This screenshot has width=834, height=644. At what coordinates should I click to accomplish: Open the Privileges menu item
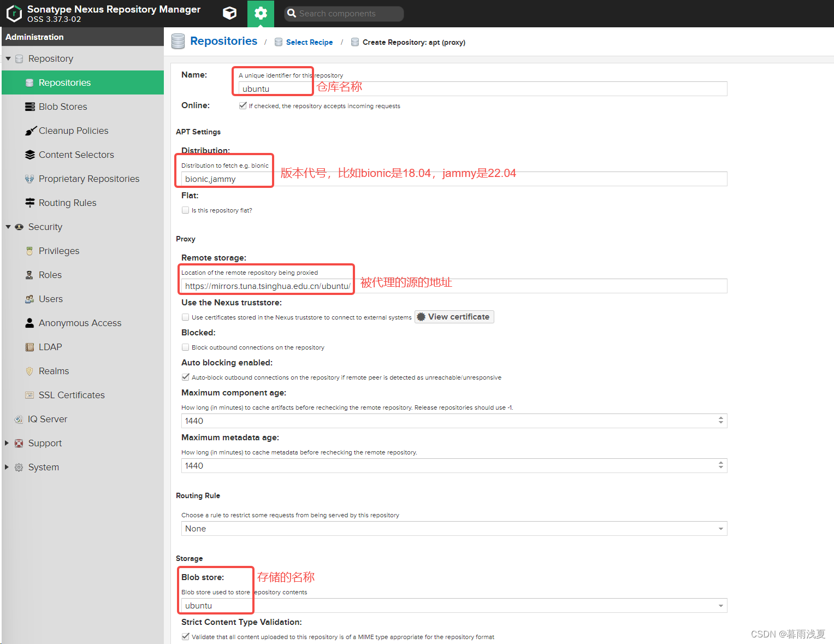pyautogui.click(x=58, y=251)
